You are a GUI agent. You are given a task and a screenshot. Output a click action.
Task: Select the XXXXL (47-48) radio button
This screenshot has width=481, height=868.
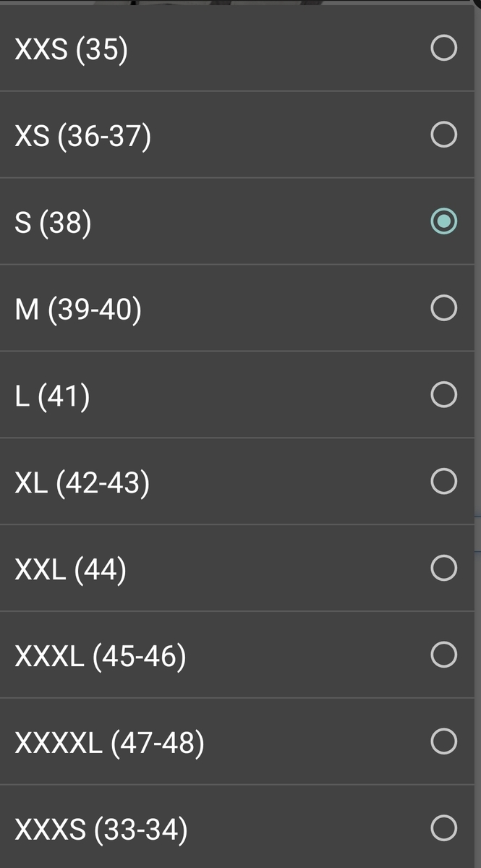443,741
